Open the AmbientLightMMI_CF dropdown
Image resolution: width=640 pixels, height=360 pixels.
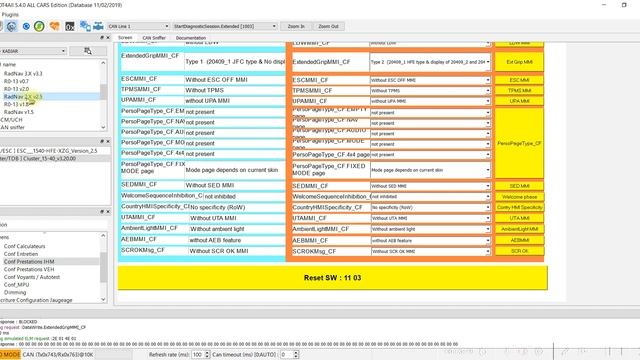pos(430,229)
